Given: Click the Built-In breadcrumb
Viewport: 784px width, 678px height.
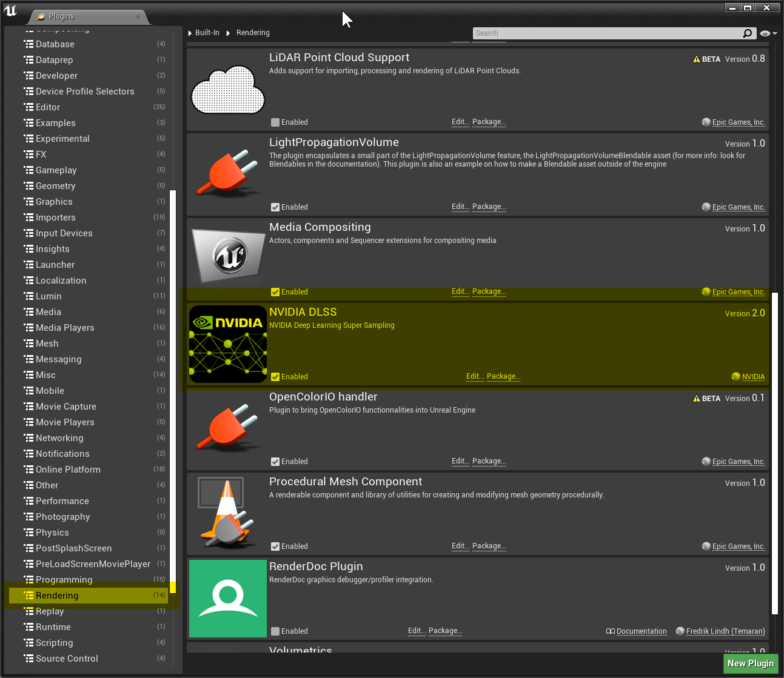Looking at the screenshot, I should [207, 33].
